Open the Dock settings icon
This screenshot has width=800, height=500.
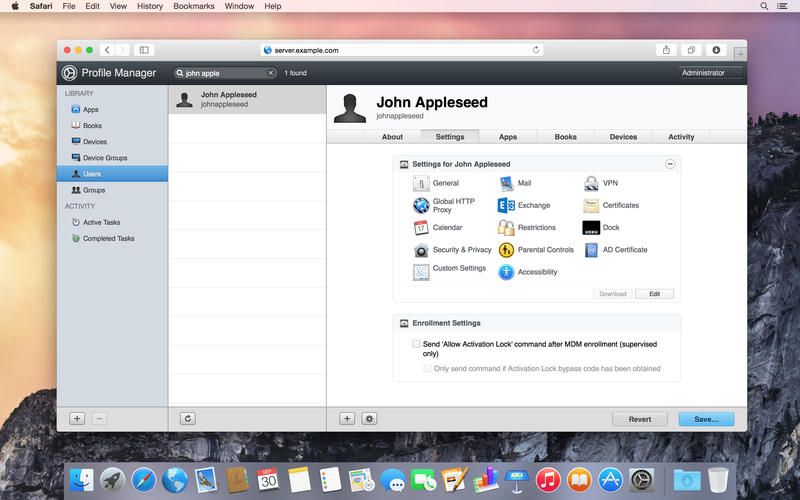591,228
